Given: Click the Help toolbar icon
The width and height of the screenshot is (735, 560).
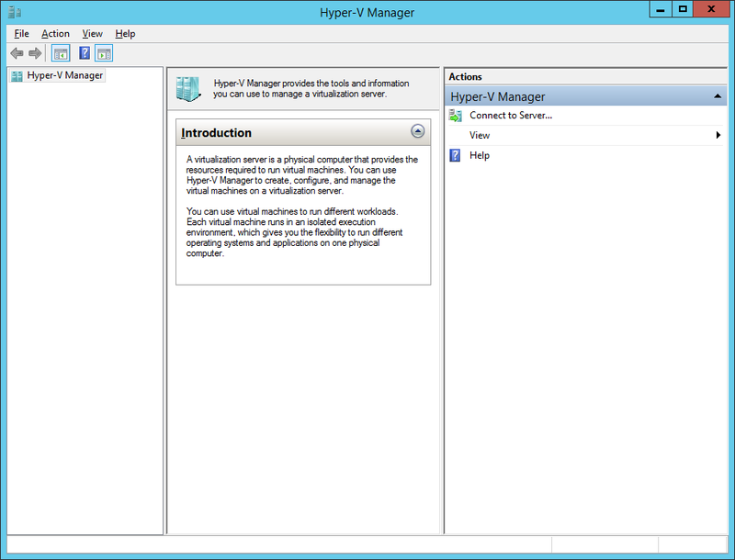Looking at the screenshot, I should pyautogui.click(x=85, y=52).
